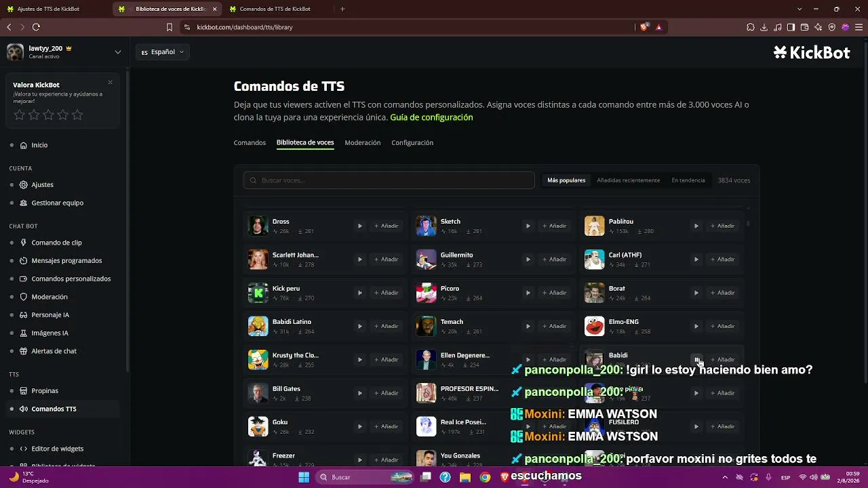Open the Moderación tab under Comandos de TTS

point(363,142)
